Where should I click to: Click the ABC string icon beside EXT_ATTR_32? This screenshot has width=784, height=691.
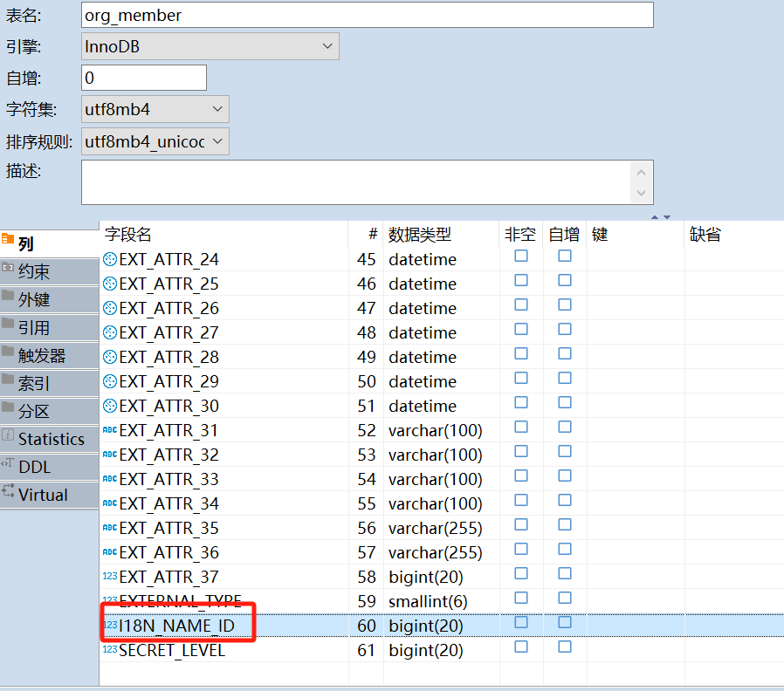pyautogui.click(x=109, y=455)
